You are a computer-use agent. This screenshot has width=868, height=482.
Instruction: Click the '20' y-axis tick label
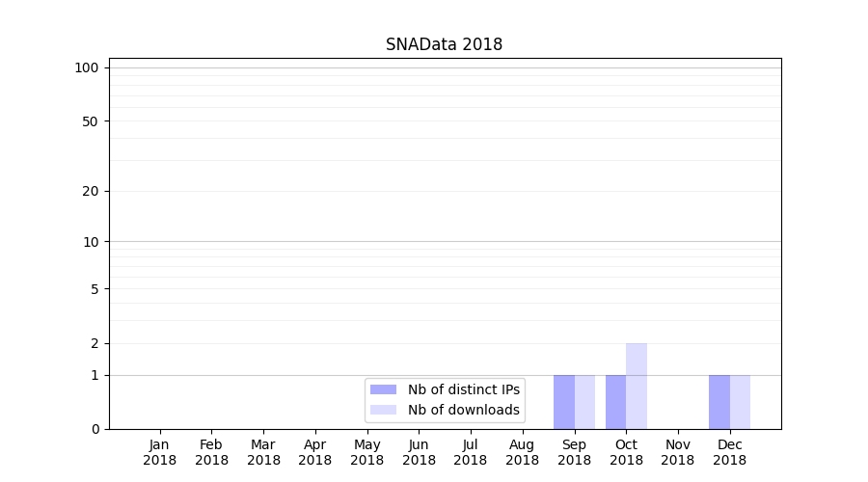[91, 191]
